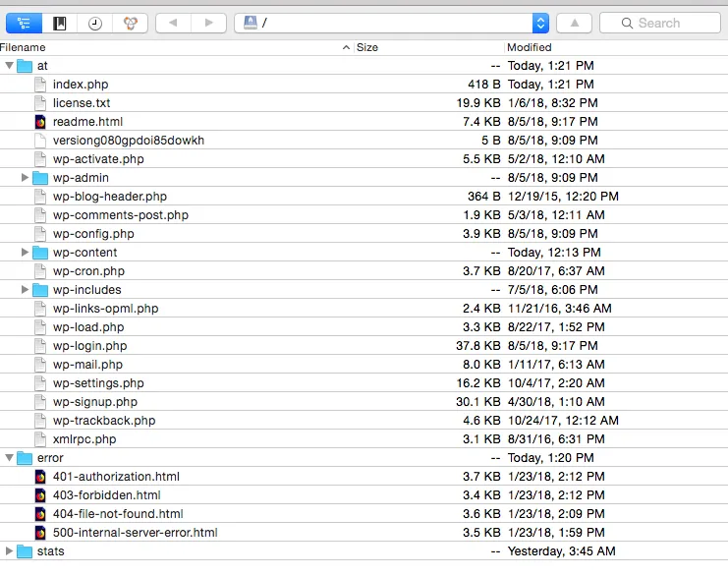Screen dimensions: 728x577
Task: Click the stats folder icon
Action: (x=25, y=551)
